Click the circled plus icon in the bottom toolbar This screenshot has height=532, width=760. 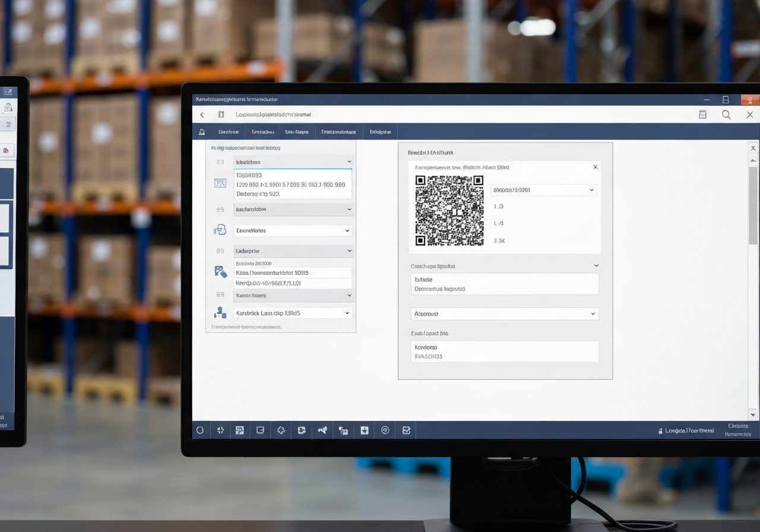tap(385, 430)
